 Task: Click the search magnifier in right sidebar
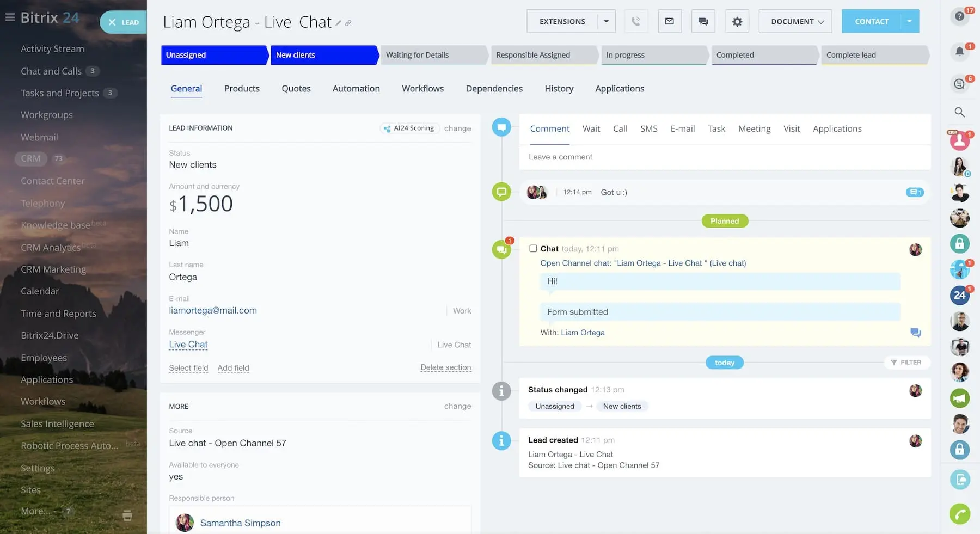click(959, 112)
